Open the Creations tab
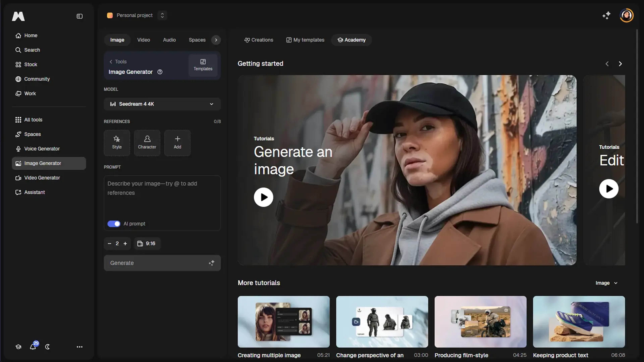 click(258, 40)
